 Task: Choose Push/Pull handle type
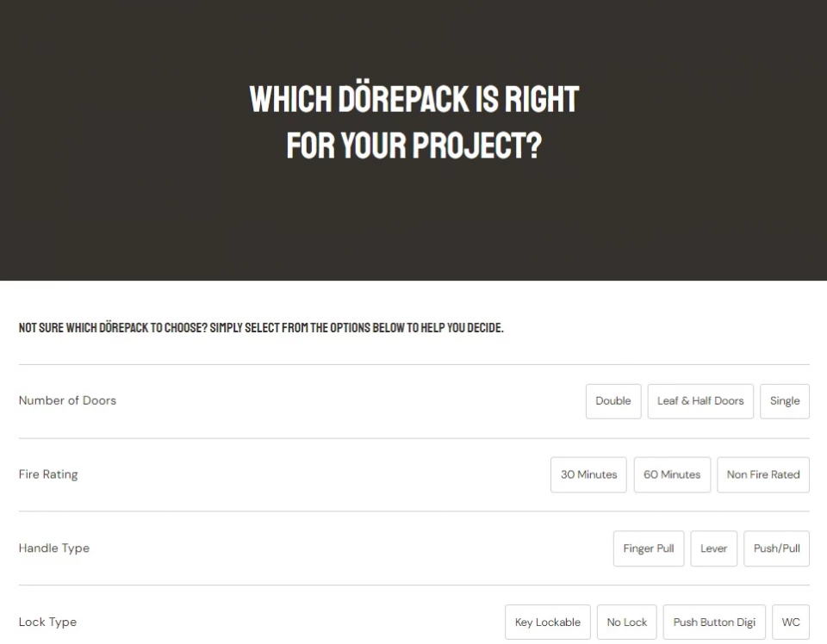(776, 548)
